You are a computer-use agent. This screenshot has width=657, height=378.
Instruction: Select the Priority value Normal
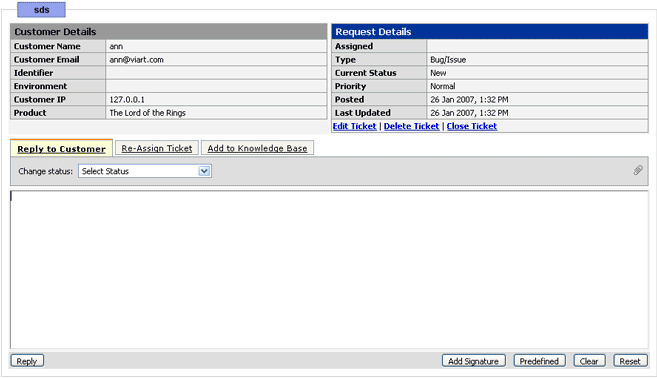click(442, 86)
